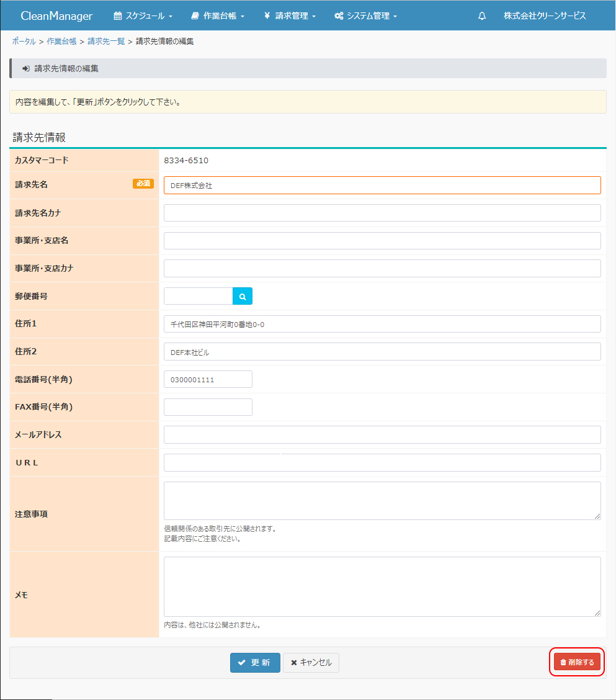The height and width of the screenshot is (700, 616).
Task: Focus the 請求先名 input field
Action: pos(382,186)
